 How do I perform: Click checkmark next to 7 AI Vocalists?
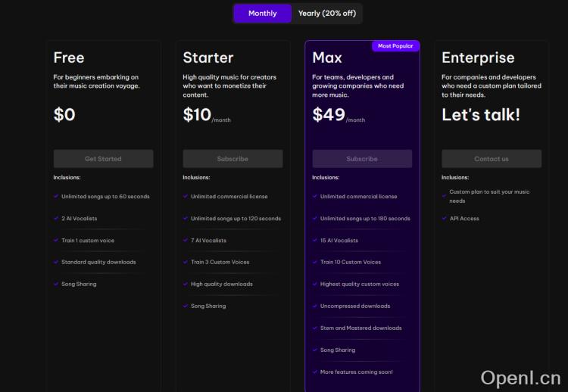tap(186, 240)
